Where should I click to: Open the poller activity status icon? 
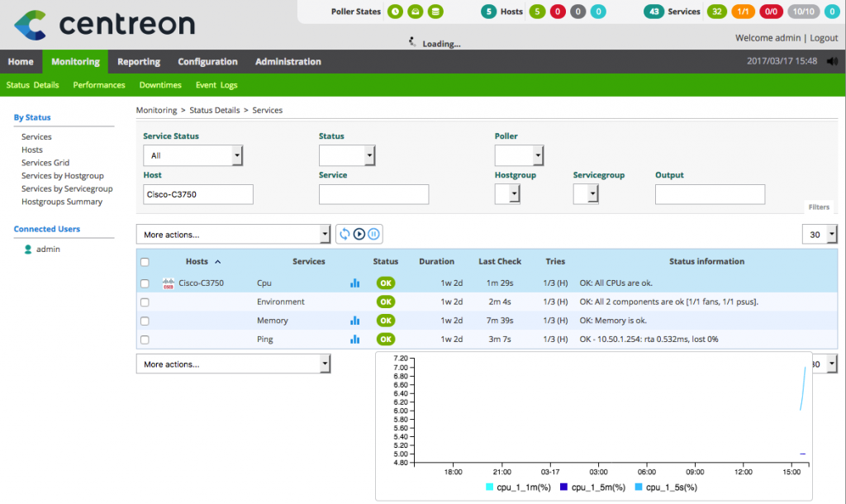tap(416, 12)
